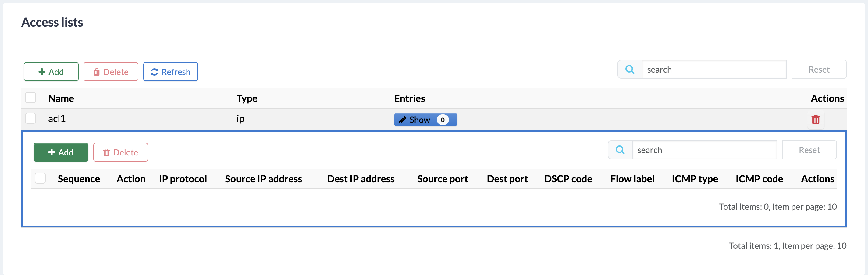Screen dimensions: 868x275
Task: Sort entries by Sequence column
Action: click(x=79, y=179)
